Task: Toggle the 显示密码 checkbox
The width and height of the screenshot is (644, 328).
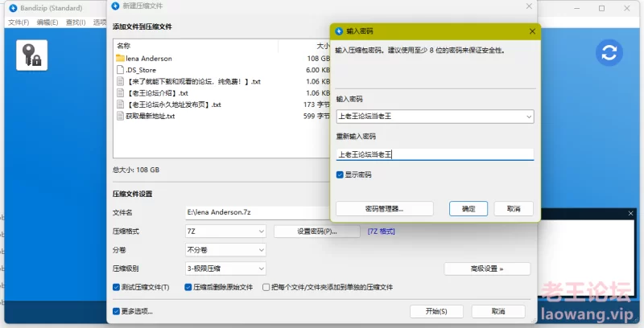Action: pos(340,174)
